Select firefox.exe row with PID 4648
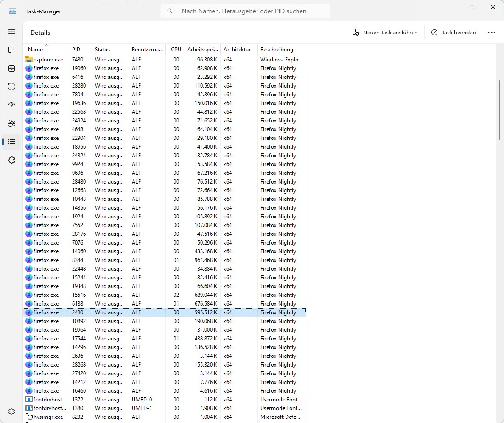 (x=165, y=129)
